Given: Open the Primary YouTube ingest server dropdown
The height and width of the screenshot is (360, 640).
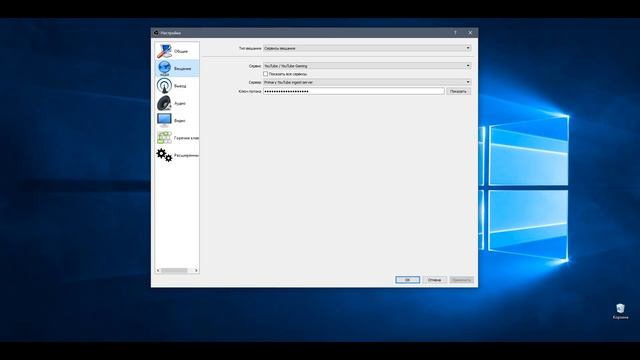Looking at the screenshot, I should [x=367, y=82].
